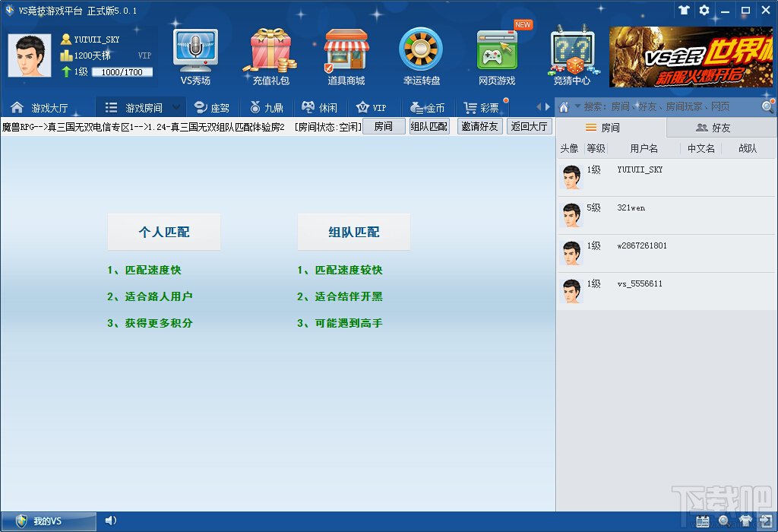Open the 九鼎 tab

pyautogui.click(x=267, y=107)
